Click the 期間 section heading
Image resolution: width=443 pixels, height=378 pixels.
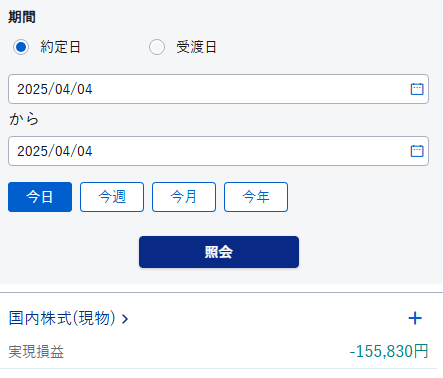[x=22, y=17]
